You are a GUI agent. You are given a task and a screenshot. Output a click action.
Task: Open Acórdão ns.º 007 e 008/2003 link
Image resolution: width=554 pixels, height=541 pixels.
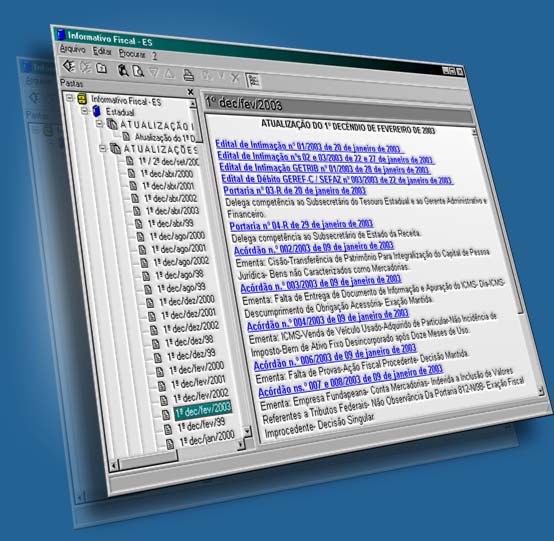(350, 381)
